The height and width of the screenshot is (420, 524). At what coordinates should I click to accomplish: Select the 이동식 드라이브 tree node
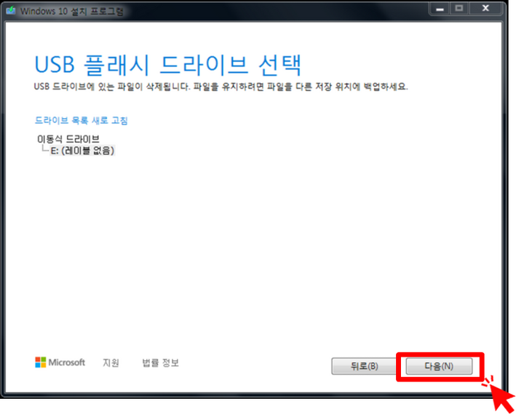[68, 138]
